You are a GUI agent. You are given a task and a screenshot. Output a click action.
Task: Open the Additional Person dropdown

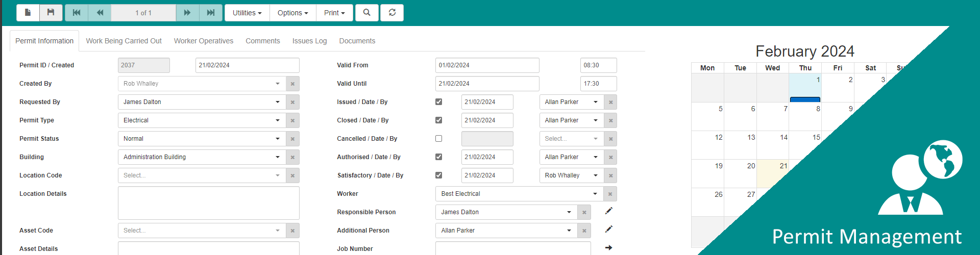tap(506, 231)
